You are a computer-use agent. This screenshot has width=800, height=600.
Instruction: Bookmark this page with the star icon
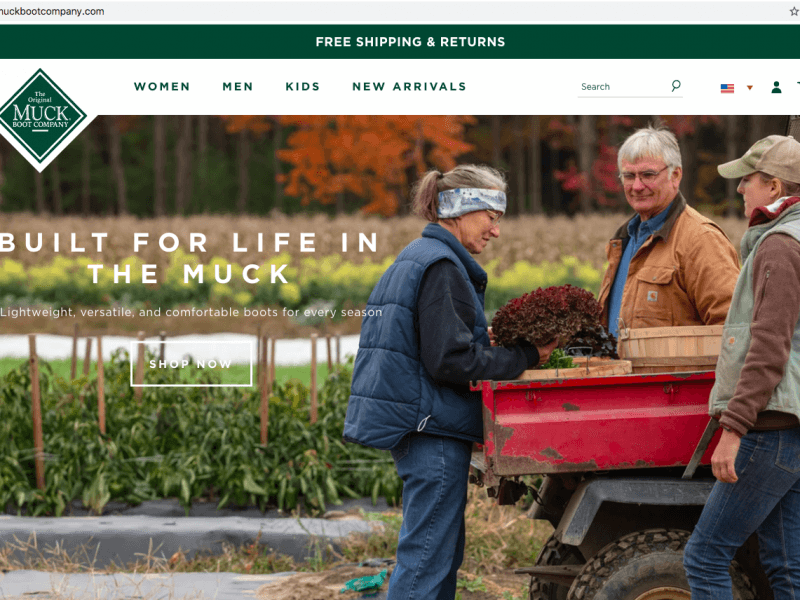point(795,11)
